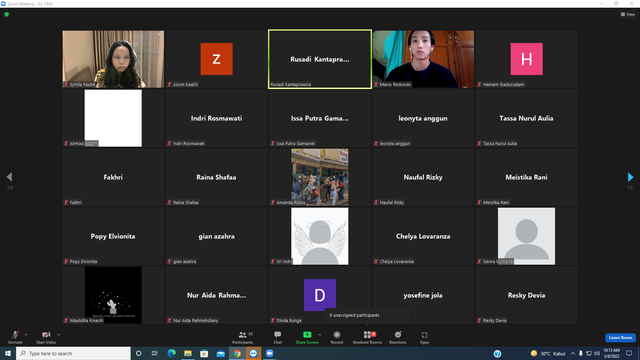This screenshot has width=640, height=360.
Task: Open Windows notification center
Action: pyautogui.click(x=629, y=353)
